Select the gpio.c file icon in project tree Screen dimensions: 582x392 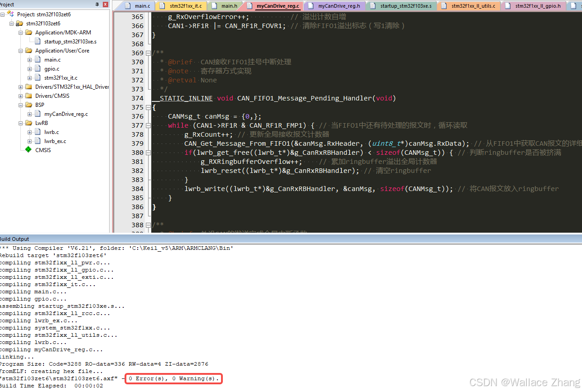point(38,69)
